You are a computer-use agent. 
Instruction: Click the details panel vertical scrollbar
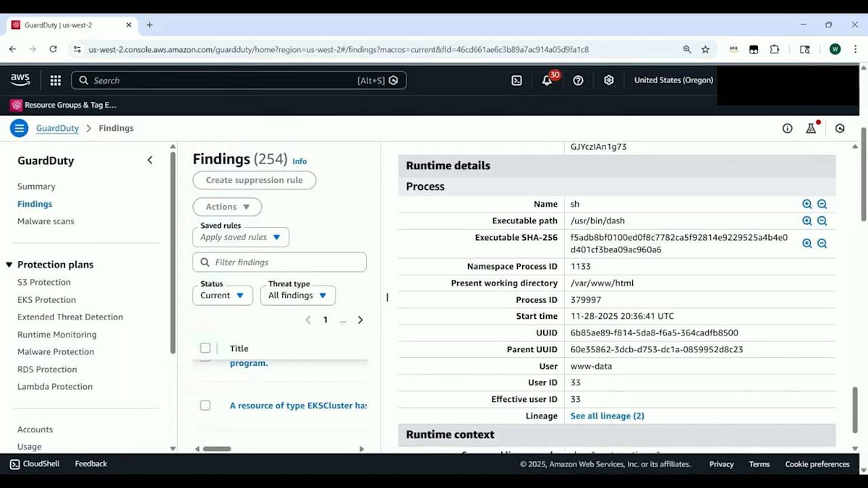(854, 409)
